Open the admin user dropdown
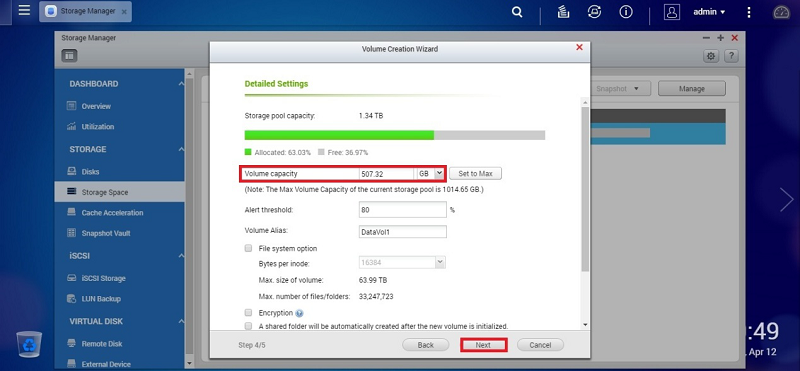The width and height of the screenshot is (800, 371). click(x=709, y=12)
